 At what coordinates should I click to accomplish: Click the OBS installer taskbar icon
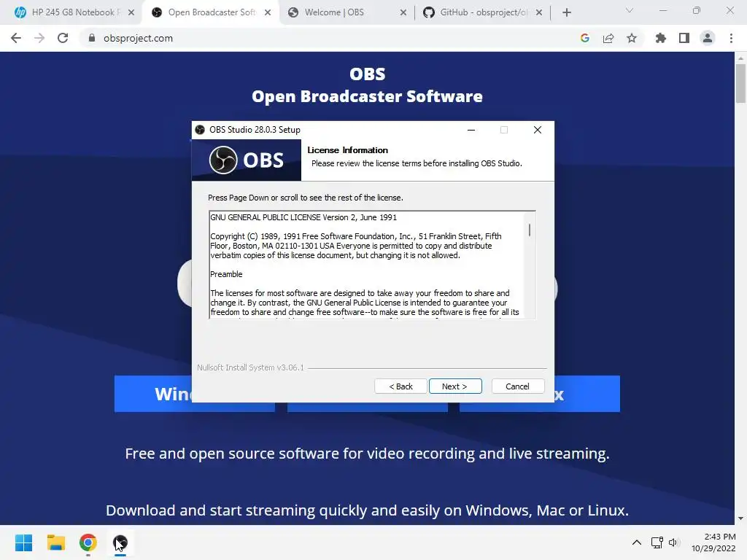coord(120,542)
